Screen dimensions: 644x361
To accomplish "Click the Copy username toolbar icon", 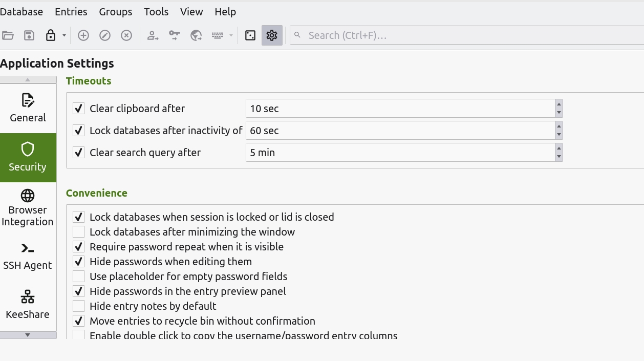I will [x=153, y=35].
